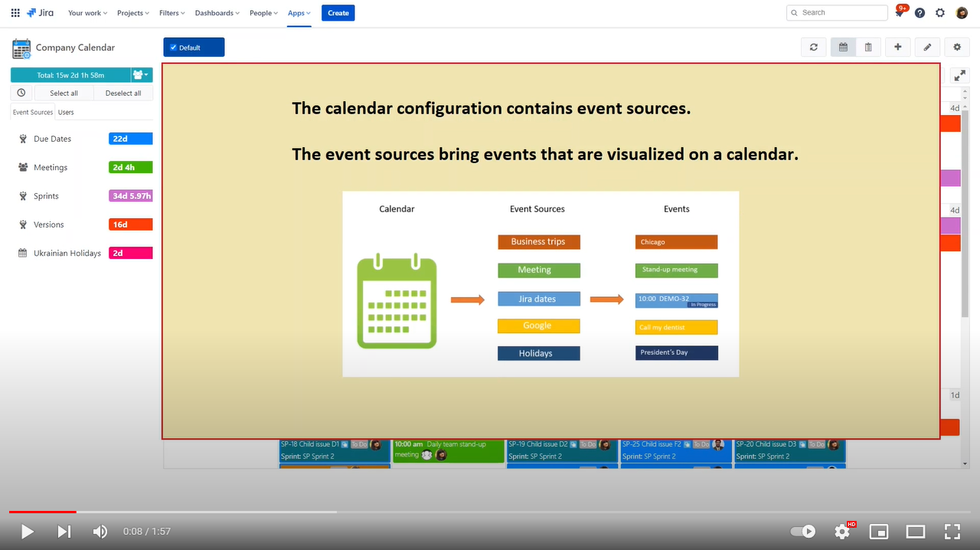Viewport: 980px width, 550px height.
Task: Click the pencil edit icon in the toolbar
Action: [926, 47]
